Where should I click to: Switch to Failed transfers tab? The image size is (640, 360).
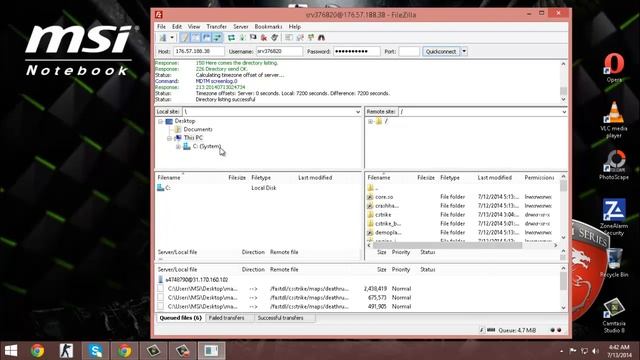pos(226,318)
